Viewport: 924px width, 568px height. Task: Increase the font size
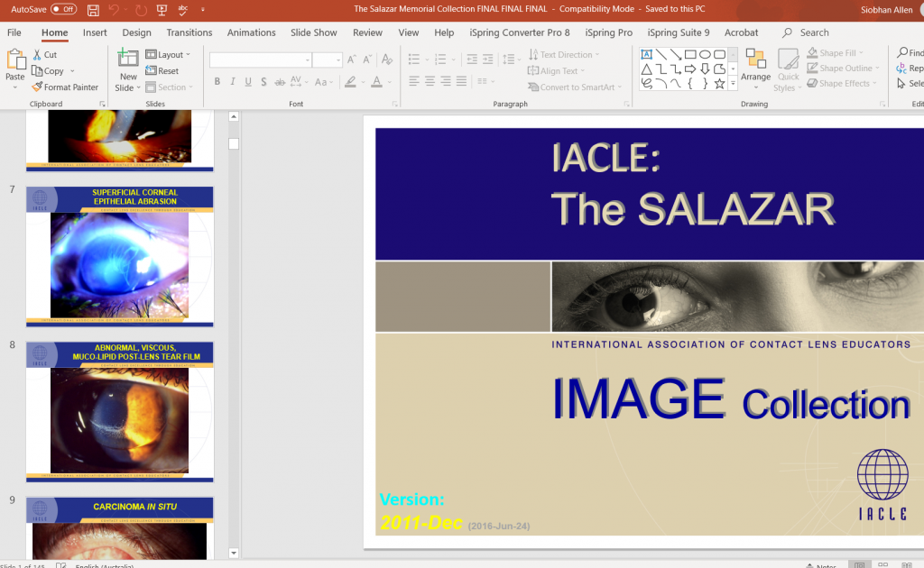pyautogui.click(x=352, y=60)
